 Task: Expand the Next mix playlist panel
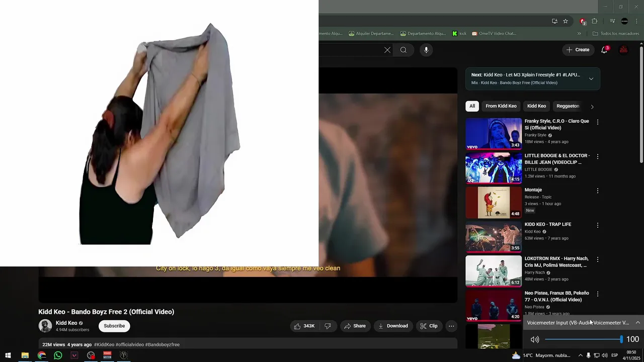tap(591, 78)
